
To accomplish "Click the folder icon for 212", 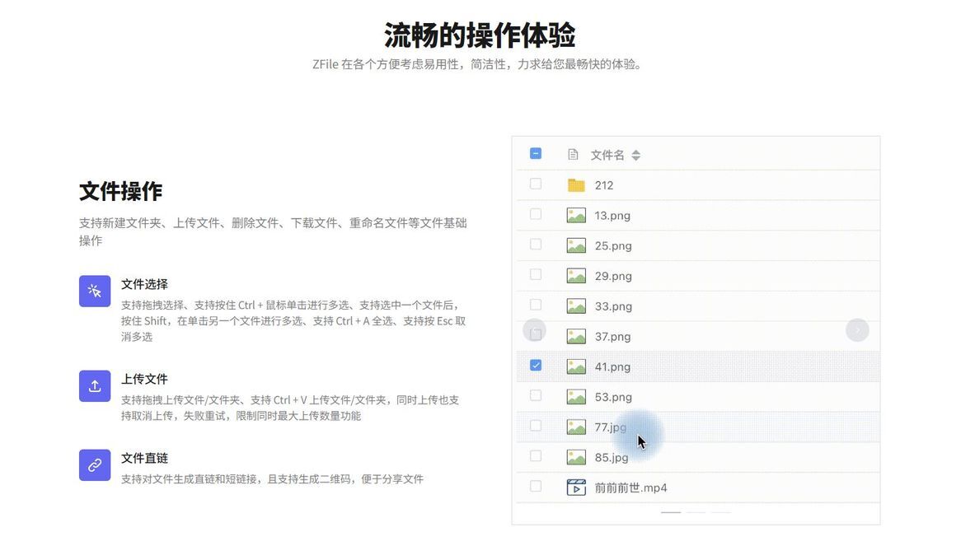I will tap(576, 185).
